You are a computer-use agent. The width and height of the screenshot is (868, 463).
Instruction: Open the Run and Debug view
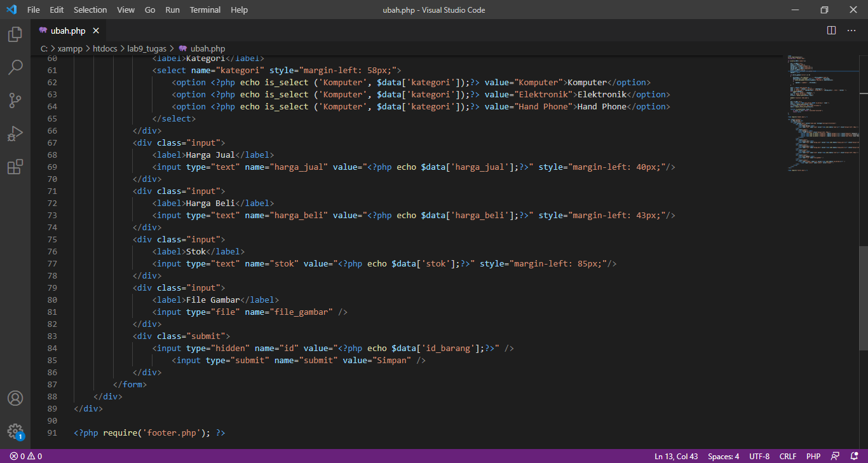click(x=15, y=134)
